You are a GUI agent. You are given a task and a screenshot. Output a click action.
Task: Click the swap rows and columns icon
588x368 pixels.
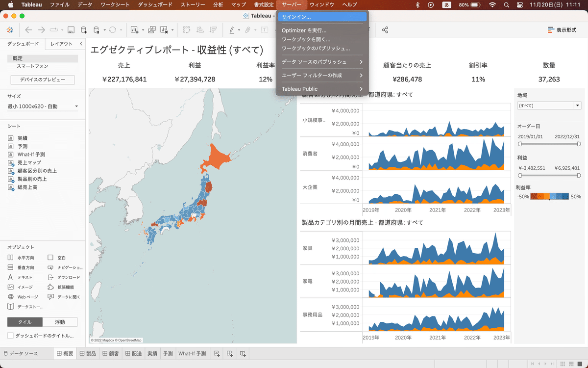click(x=187, y=30)
